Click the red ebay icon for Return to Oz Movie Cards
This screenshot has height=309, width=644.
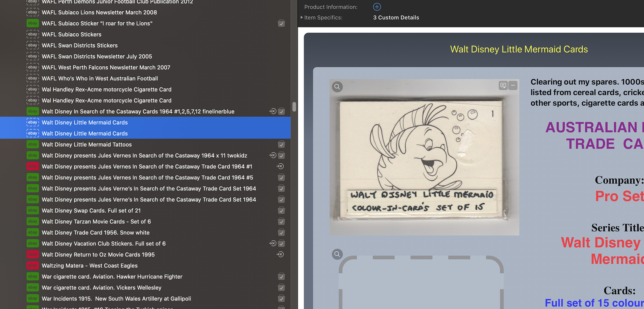[x=32, y=255]
